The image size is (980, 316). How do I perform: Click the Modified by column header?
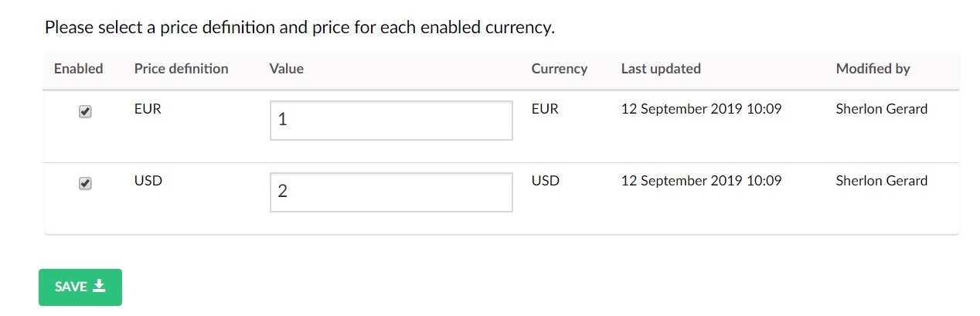(873, 69)
